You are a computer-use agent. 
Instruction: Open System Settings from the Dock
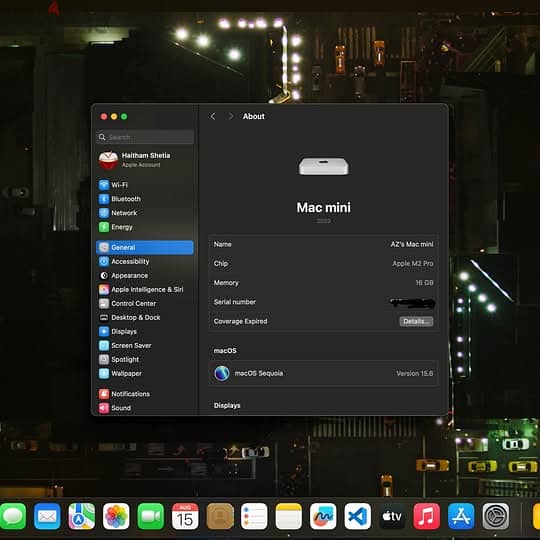496,516
